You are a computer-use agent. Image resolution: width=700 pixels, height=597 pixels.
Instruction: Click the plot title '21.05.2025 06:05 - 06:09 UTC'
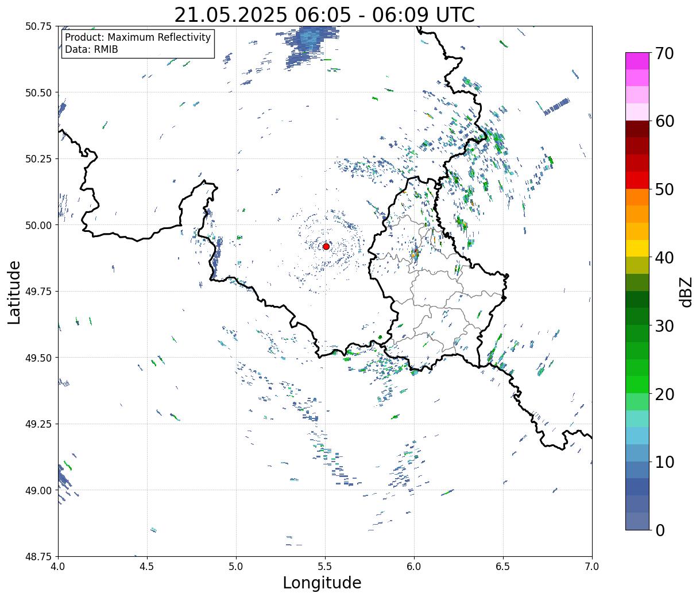[324, 14]
